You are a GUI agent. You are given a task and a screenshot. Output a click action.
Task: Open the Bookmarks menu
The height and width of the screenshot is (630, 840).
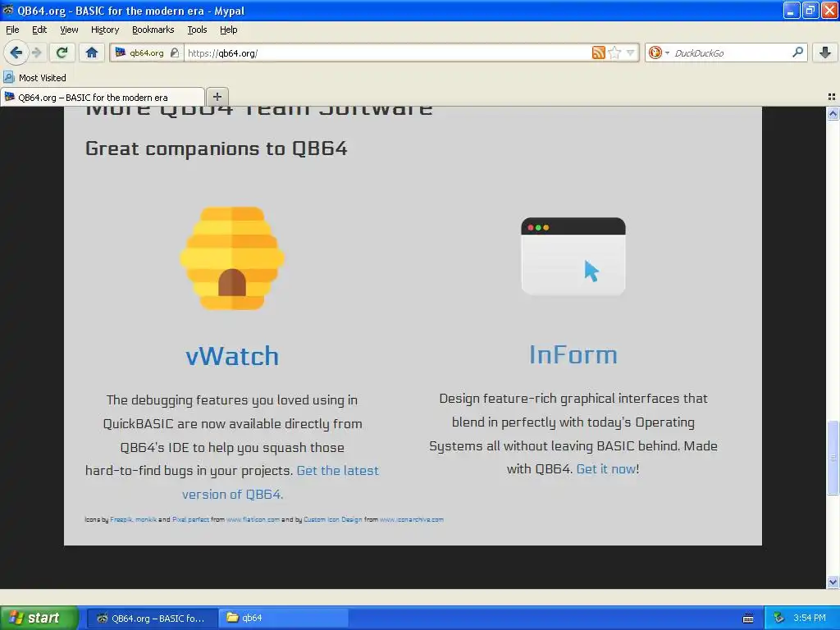click(x=153, y=30)
